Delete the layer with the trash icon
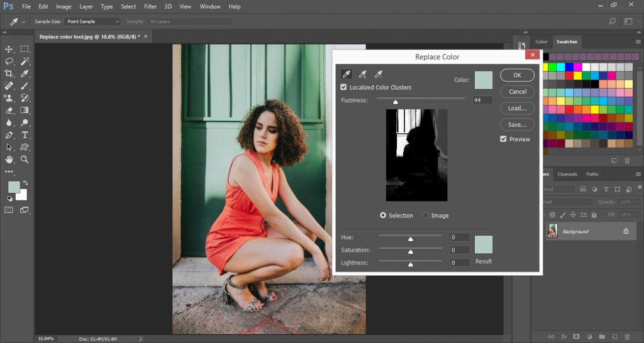The height and width of the screenshot is (343, 644). [627, 337]
